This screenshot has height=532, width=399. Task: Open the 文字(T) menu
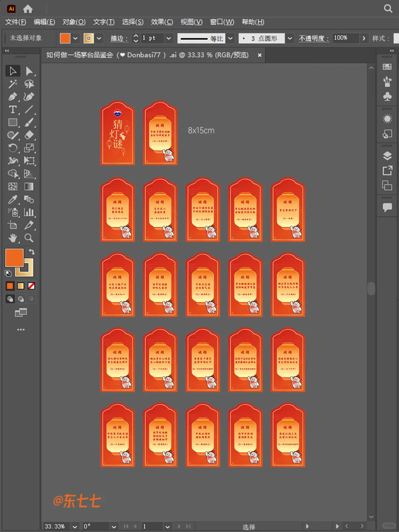104,22
